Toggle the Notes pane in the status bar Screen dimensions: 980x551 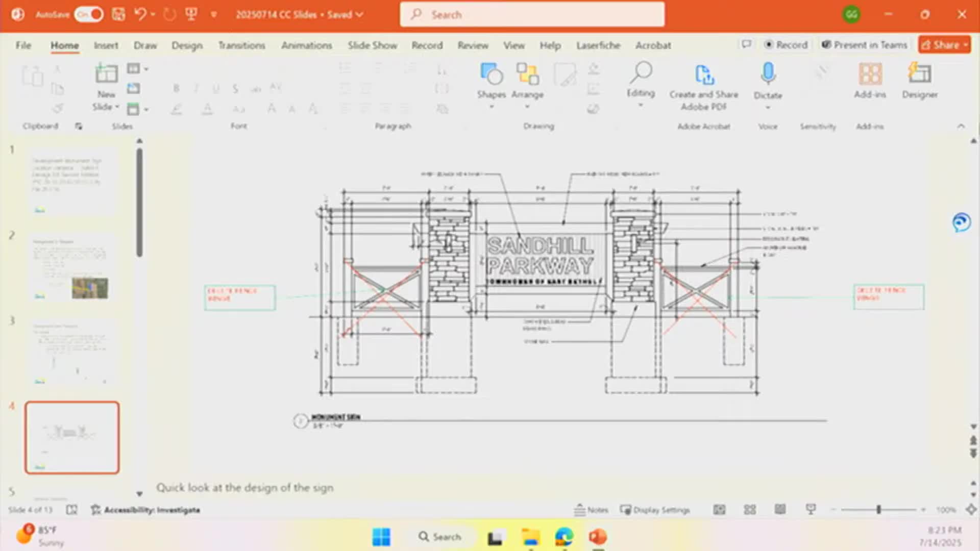pos(591,510)
